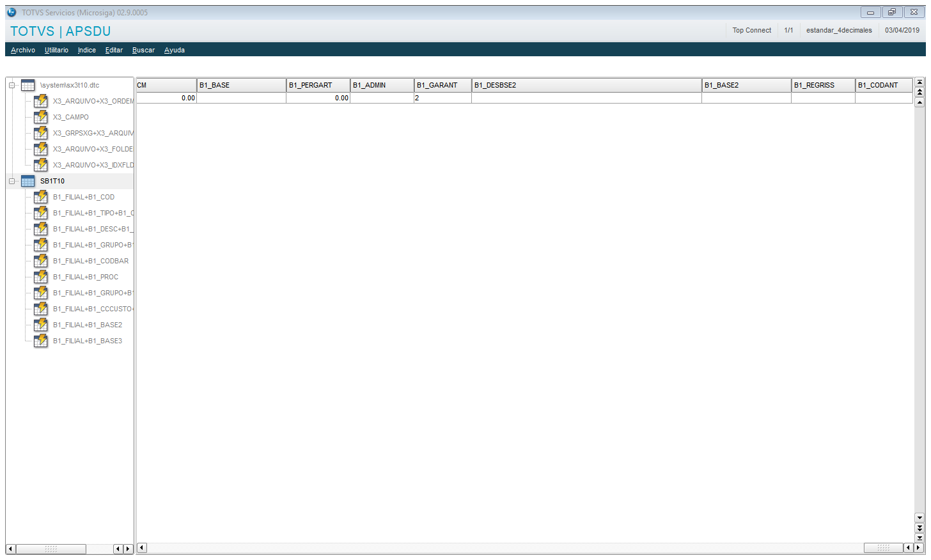This screenshot has height=560, width=931.
Task: Click the tree panel's far-right scroll-right arrow
Action: (x=128, y=549)
